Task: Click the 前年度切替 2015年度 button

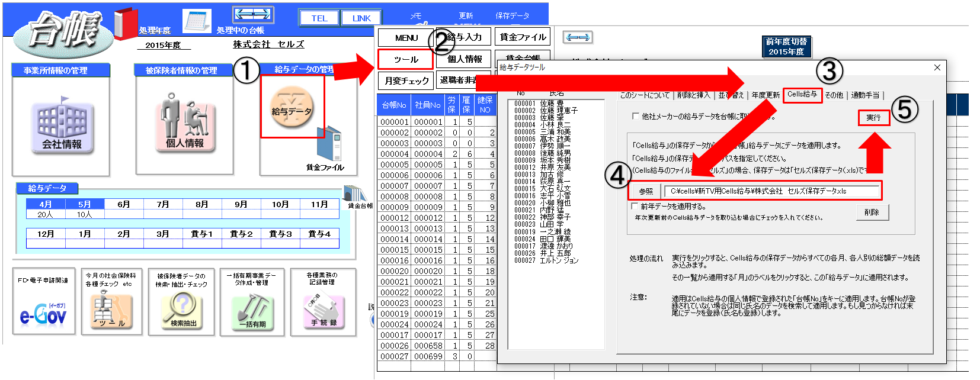Action: point(786,47)
